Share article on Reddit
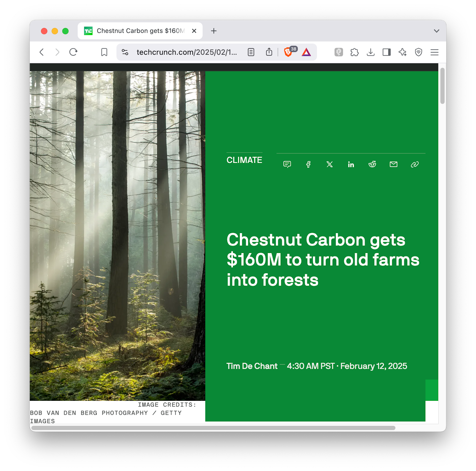Image resolution: width=476 pixels, height=471 pixels. click(372, 164)
